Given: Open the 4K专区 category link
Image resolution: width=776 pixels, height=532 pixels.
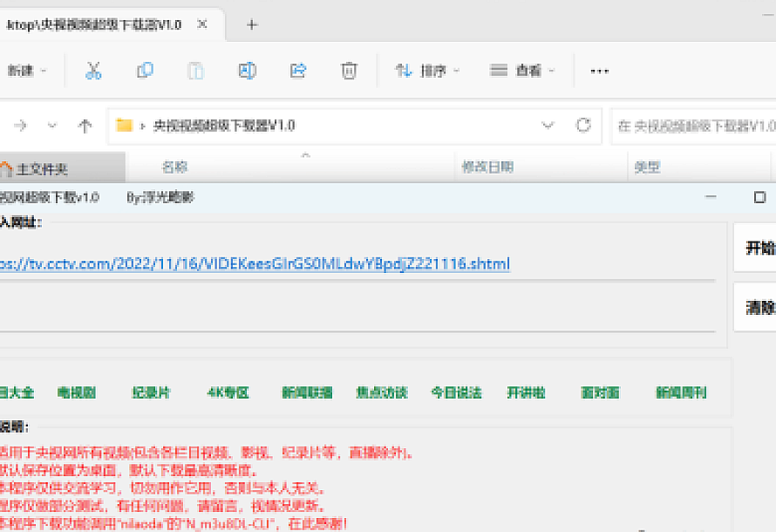Looking at the screenshot, I should (x=228, y=392).
